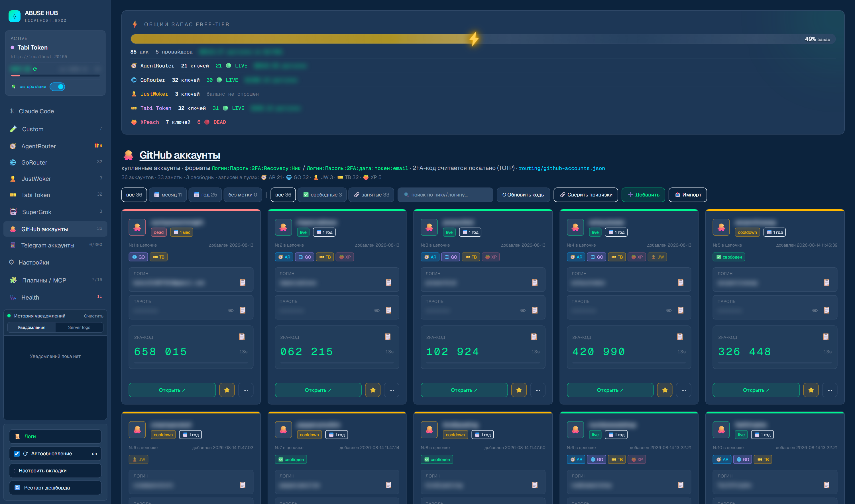Click Очистить in notification history
Viewport: 855px width, 504px height.
pyautogui.click(x=93, y=316)
